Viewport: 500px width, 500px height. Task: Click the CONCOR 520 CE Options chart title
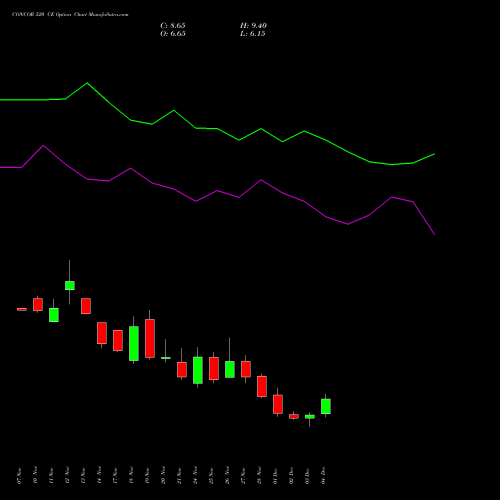pyautogui.click(x=70, y=15)
